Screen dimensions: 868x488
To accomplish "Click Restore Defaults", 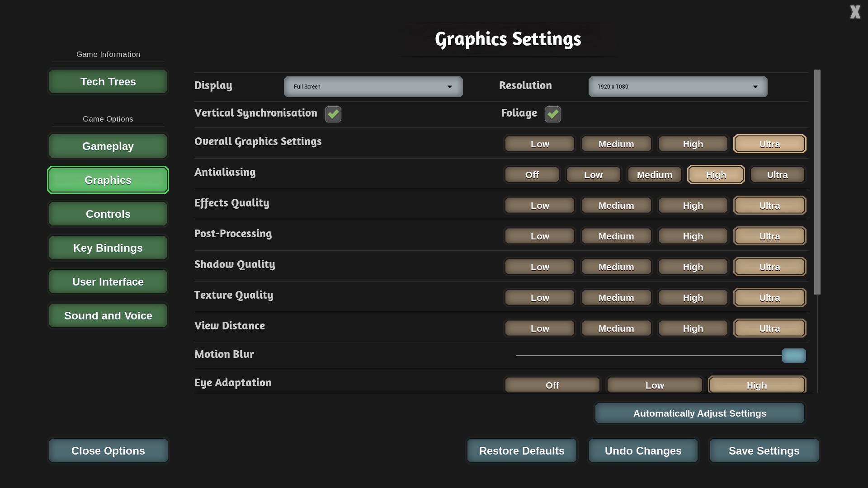I will [x=522, y=451].
